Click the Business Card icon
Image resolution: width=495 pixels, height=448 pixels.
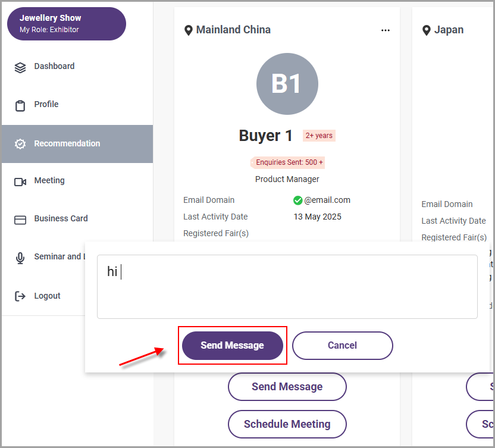click(20, 220)
